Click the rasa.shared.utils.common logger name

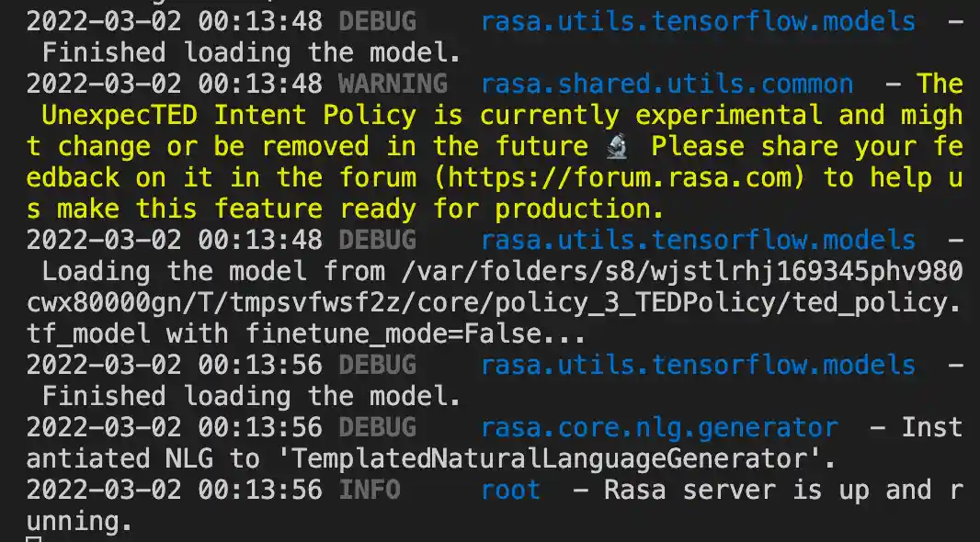pyautogui.click(x=667, y=84)
